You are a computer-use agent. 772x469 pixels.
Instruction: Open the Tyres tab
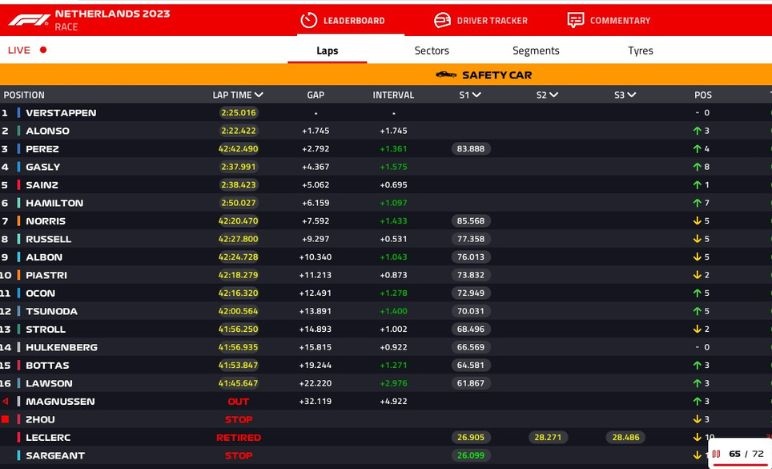(640, 51)
